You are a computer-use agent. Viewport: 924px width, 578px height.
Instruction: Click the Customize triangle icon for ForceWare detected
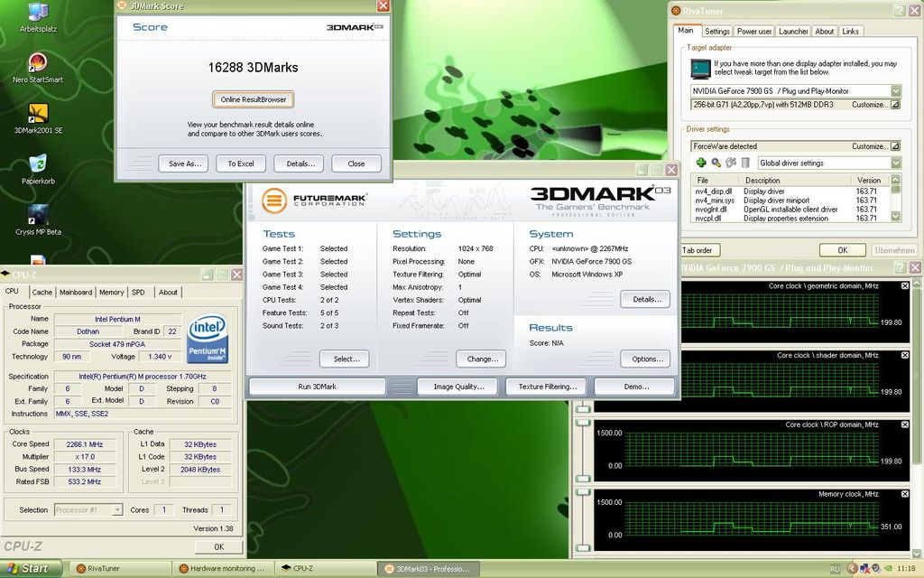895,146
